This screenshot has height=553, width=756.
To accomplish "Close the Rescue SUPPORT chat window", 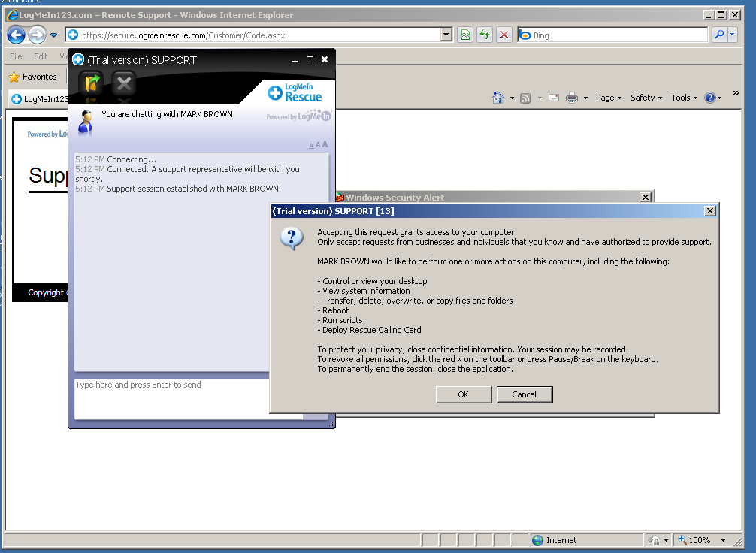I will point(325,59).
